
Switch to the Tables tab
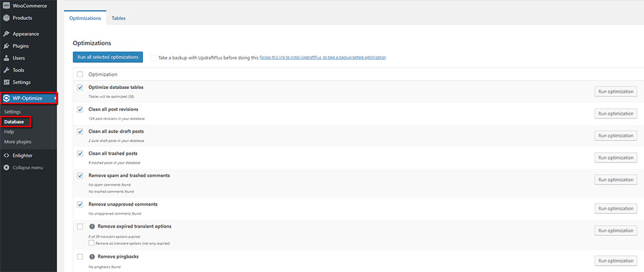118,18
